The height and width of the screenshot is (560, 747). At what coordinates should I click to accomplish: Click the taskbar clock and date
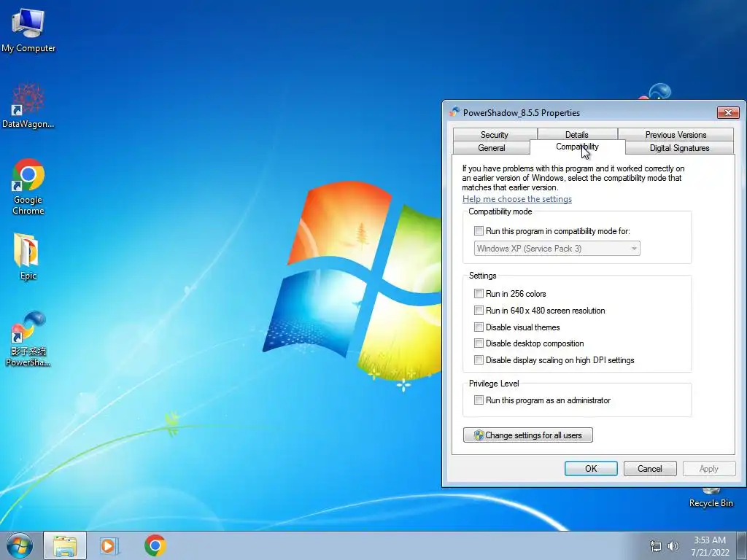(x=710, y=546)
